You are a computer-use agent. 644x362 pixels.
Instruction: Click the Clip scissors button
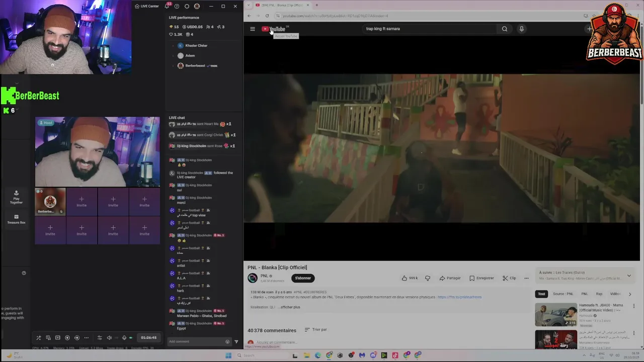pos(509,278)
